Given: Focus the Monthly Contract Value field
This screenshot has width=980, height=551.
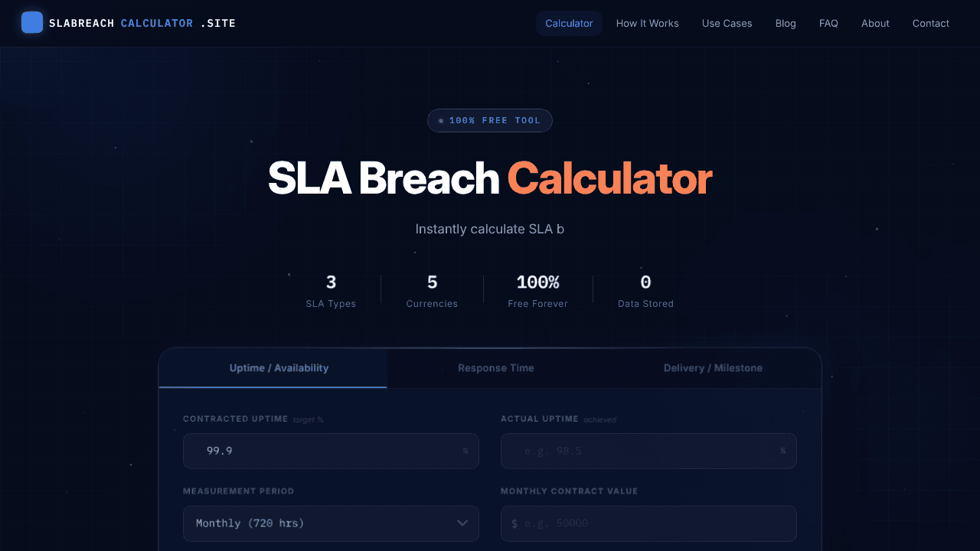Looking at the screenshot, I should [648, 523].
